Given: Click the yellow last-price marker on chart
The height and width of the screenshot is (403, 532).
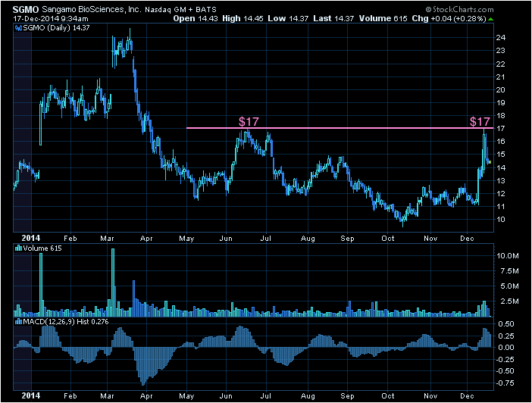Looking at the screenshot, I should point(490,162).
